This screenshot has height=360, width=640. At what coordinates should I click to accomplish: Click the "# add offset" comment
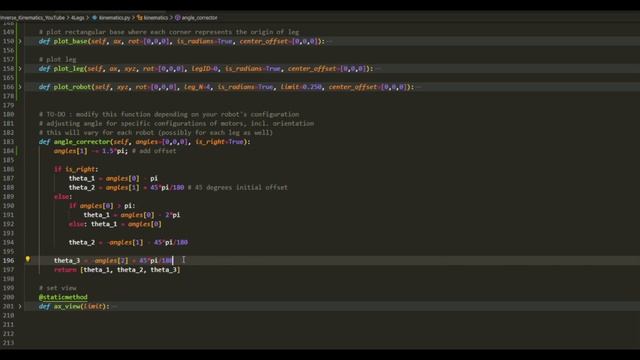(154, 151)
